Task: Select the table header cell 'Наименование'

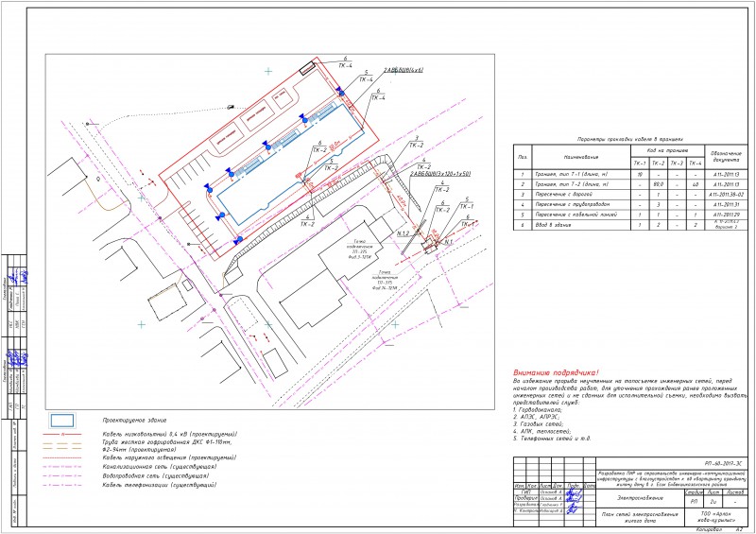Action: click(x=581, y=157)
